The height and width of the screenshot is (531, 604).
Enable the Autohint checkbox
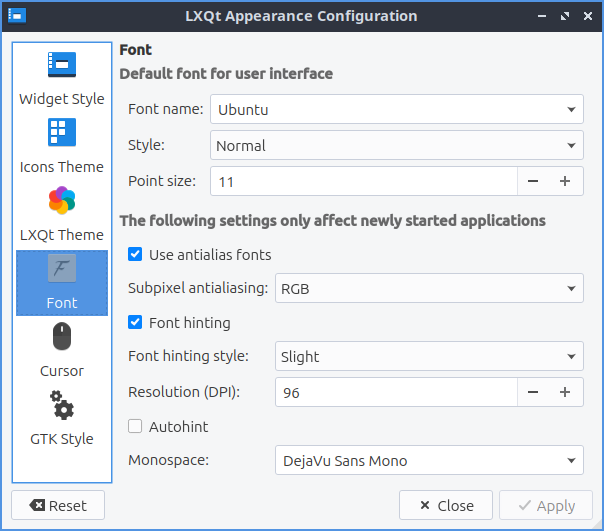click(136, 427)
